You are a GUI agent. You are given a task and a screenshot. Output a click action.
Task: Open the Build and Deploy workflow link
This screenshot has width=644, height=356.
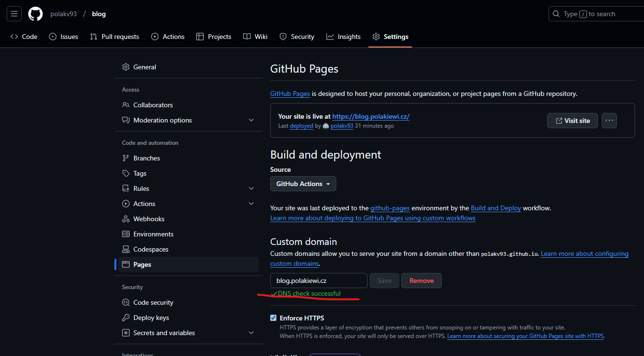point(496,208)
